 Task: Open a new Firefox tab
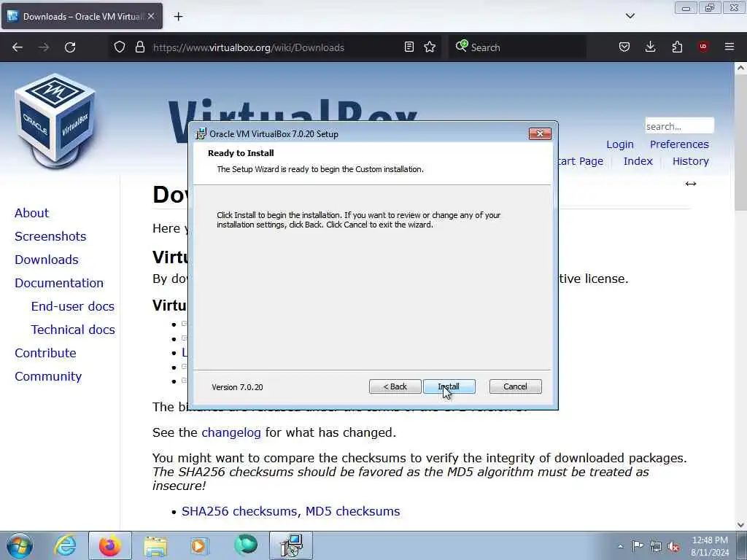(x=178, y=17)
